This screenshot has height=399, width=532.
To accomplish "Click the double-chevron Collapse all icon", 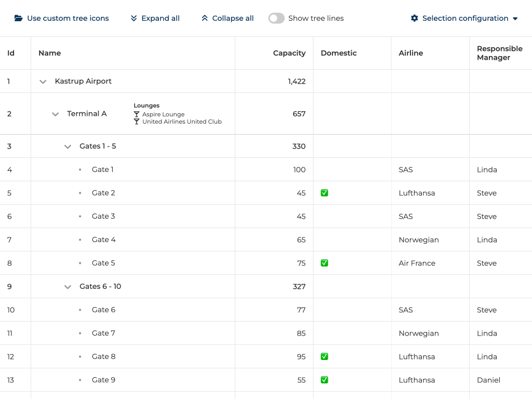I will pyautogui.click(x=205, y=18).
